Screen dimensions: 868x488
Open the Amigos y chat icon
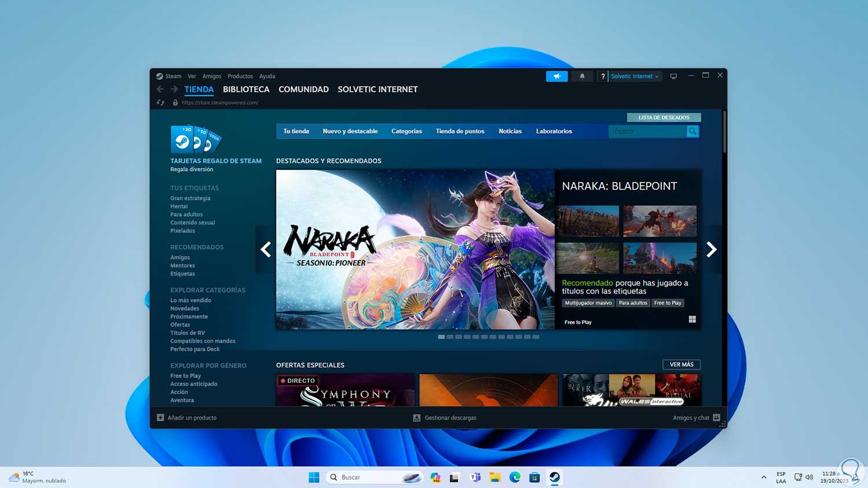point(716,417)
